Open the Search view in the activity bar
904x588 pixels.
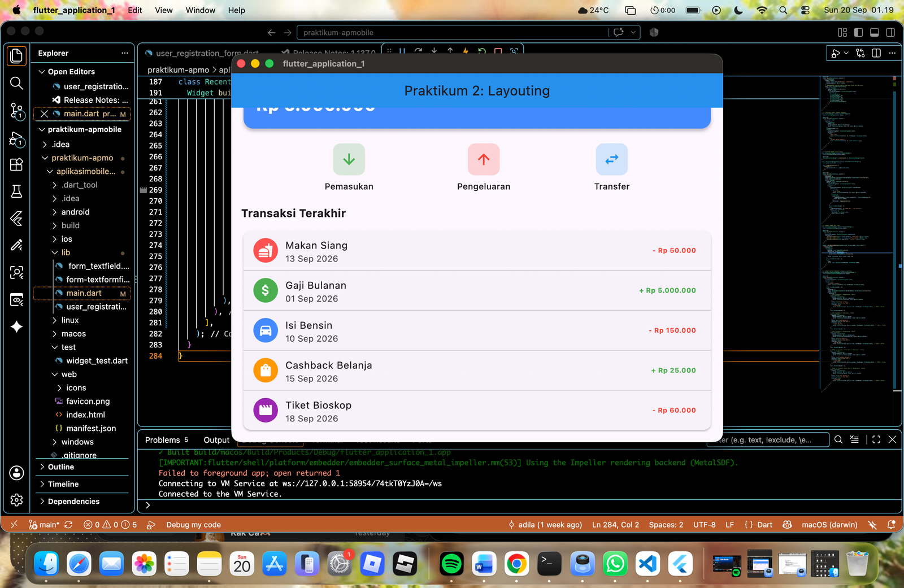point(16,84)
